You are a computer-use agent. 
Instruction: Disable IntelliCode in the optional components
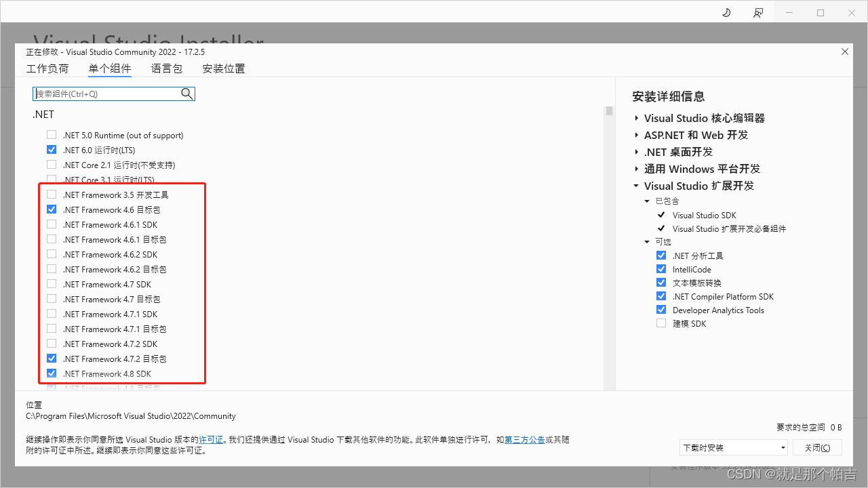(661, 268)
